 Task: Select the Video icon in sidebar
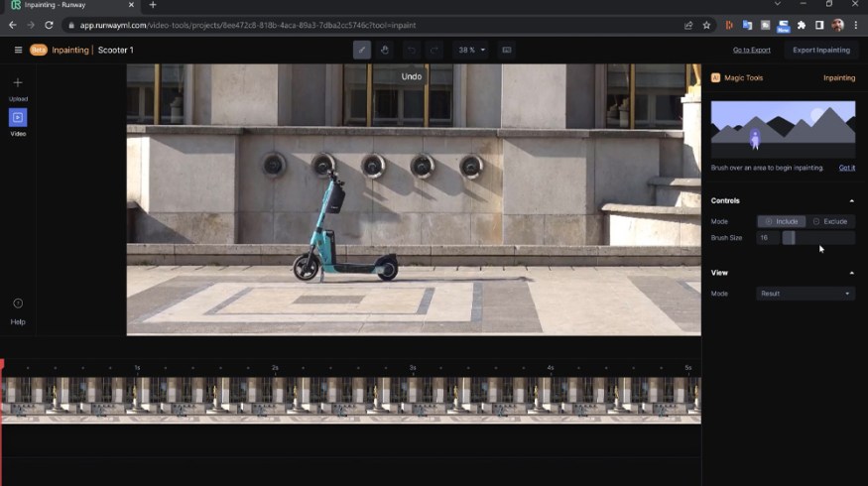coord(18,118)
